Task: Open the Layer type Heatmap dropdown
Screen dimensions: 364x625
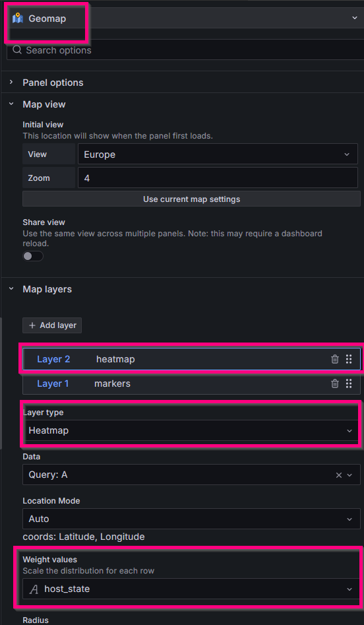Action: pyautogui.click(x=191, y=430)
